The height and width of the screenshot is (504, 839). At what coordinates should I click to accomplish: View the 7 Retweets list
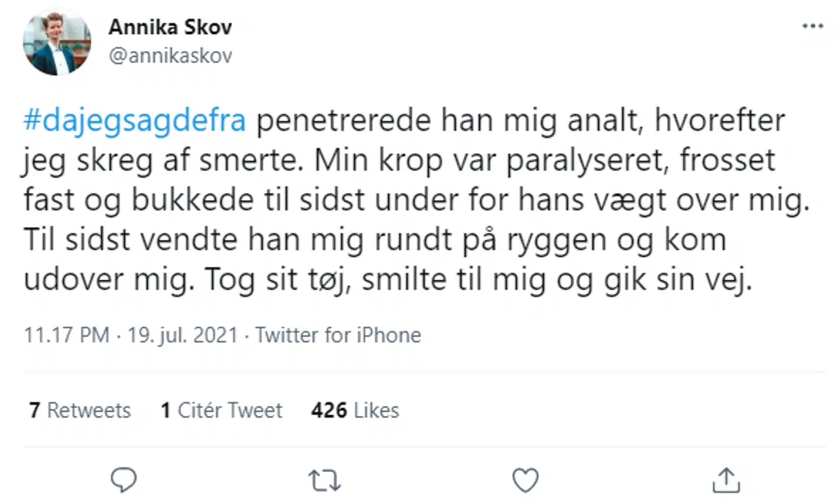80,410
